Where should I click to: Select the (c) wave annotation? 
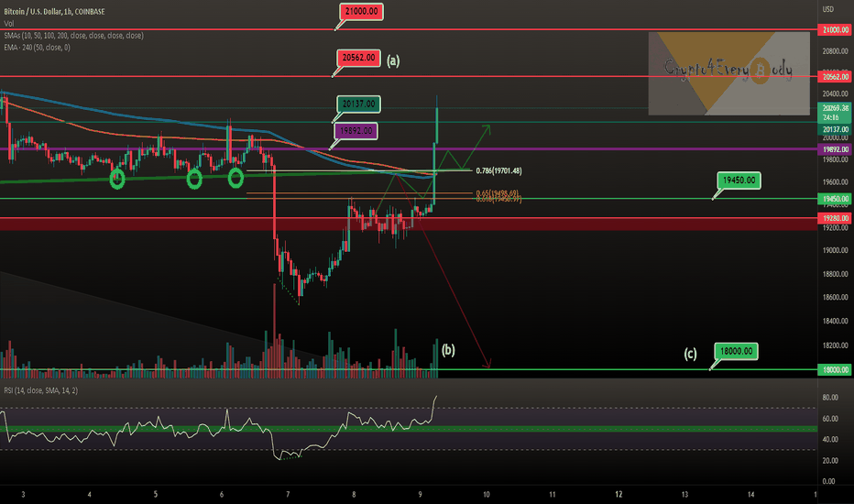coord(690,354)
